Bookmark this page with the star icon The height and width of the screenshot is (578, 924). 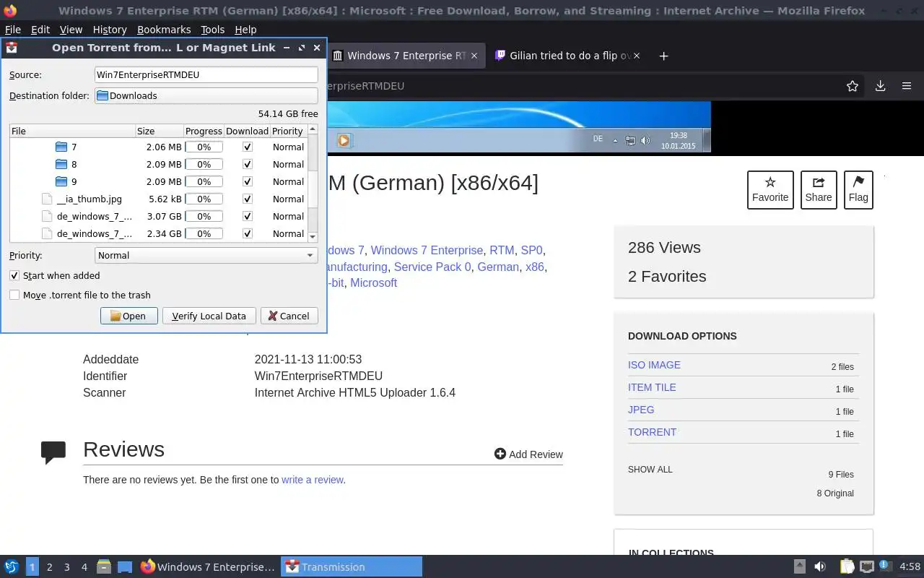(x=853, y=86)
